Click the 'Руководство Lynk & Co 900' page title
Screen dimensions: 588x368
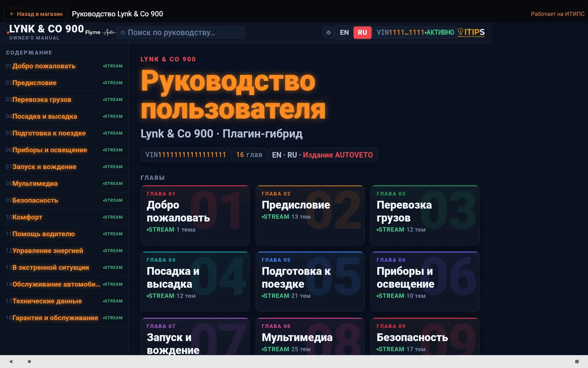(x=118, y=14)
